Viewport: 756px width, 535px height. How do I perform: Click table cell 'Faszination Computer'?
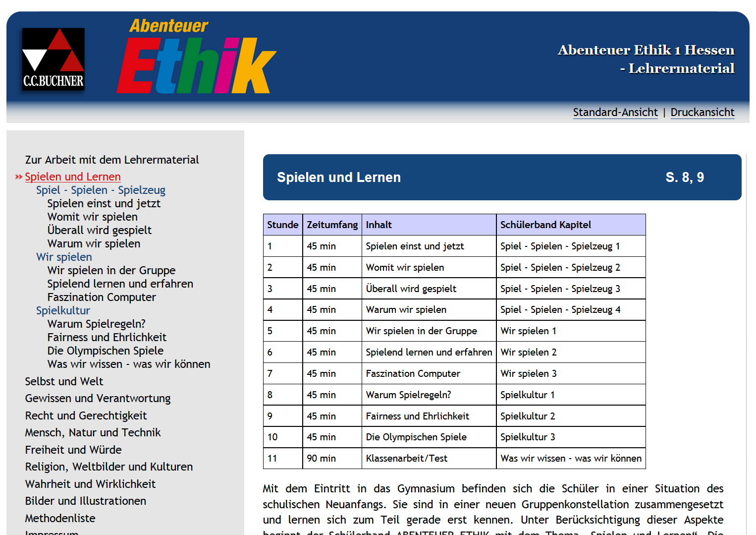click(429, 373)
